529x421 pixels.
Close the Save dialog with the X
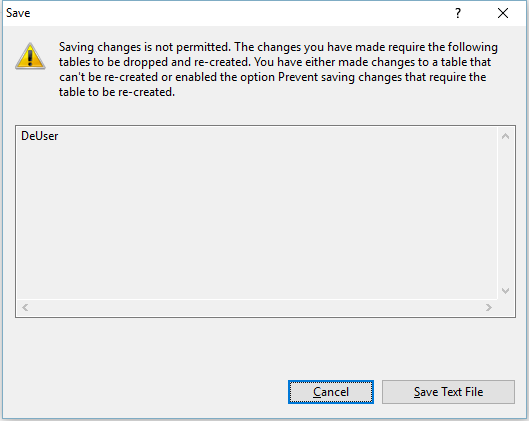(503, 13)
